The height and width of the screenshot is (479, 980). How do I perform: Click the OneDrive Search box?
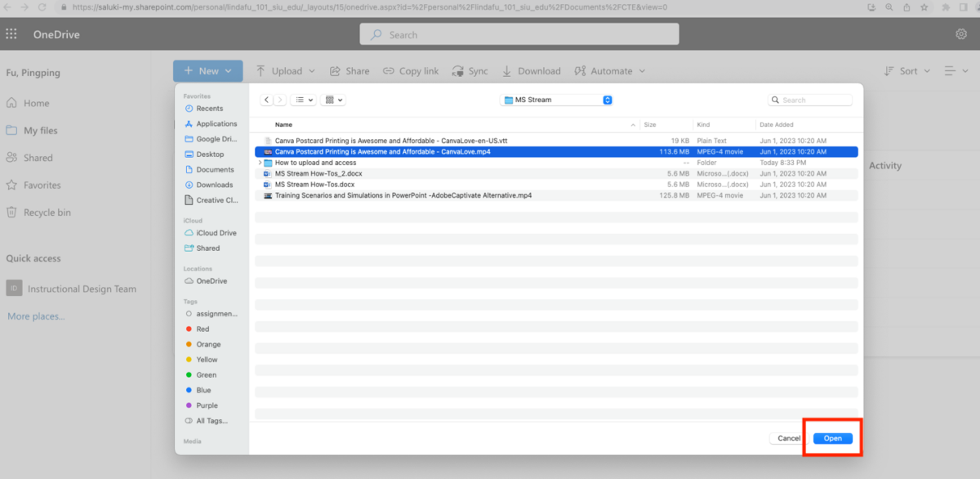519,34
